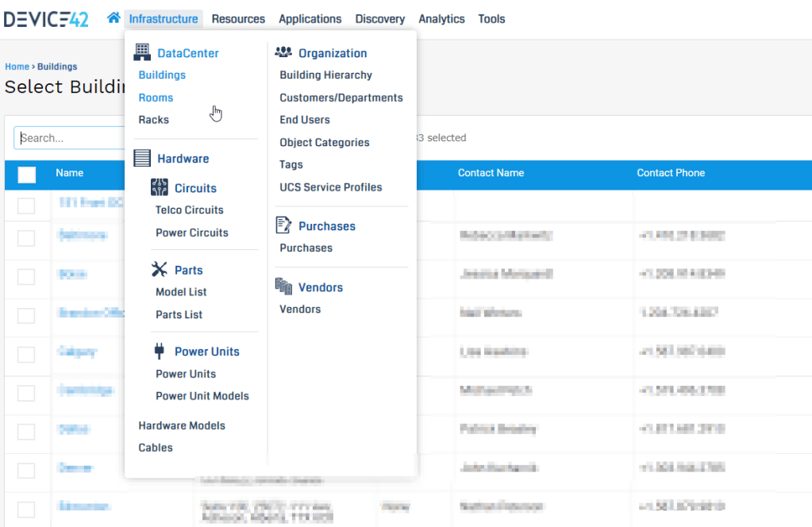Open Hardware Models
Screen dimensions: 812x527
coord(182,425)
